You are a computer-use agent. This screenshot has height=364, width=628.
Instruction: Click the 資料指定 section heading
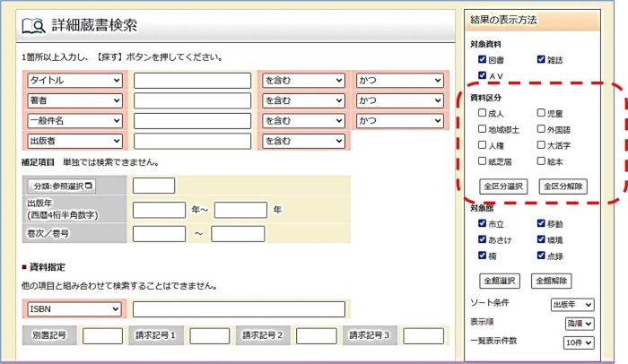pyautogui.click(x=48, y=267)
